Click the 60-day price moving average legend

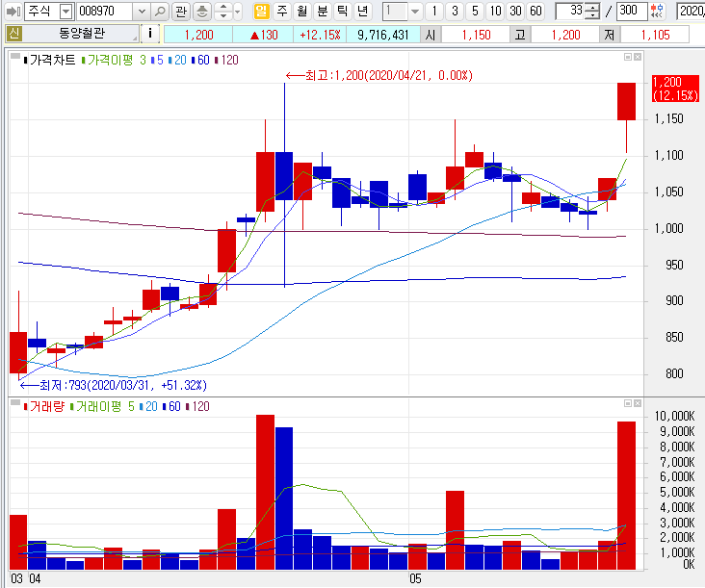[x=200, y=61]
